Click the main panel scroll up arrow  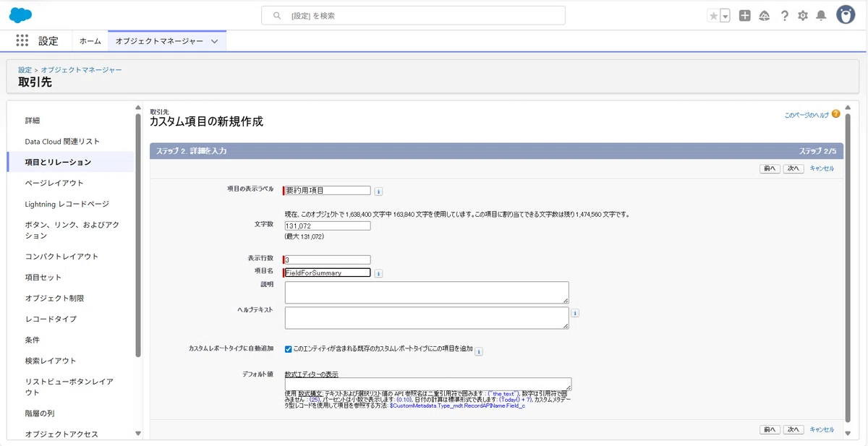pos(848,108)
